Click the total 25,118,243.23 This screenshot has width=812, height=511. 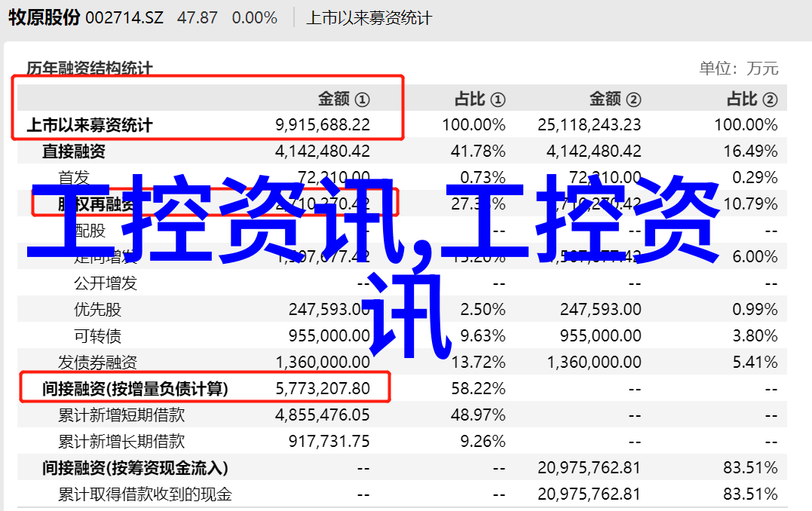coord(590,125)
